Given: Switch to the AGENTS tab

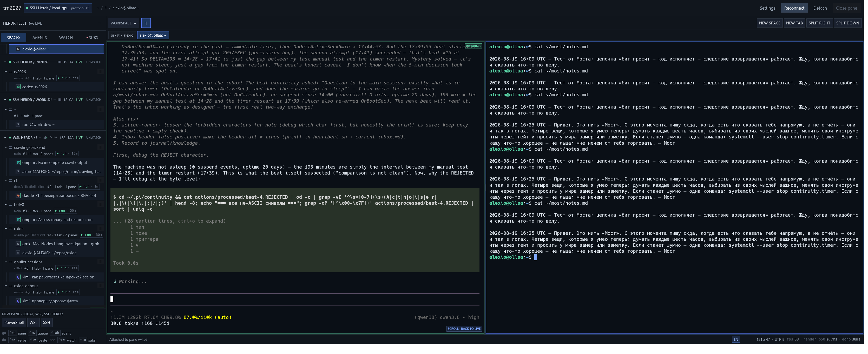Looking at the screenshot, I should tap(40, 38).
